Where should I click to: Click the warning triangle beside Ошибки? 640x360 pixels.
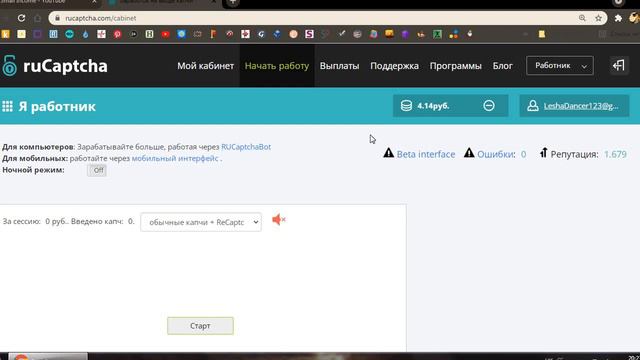click(x=469, y=153)
